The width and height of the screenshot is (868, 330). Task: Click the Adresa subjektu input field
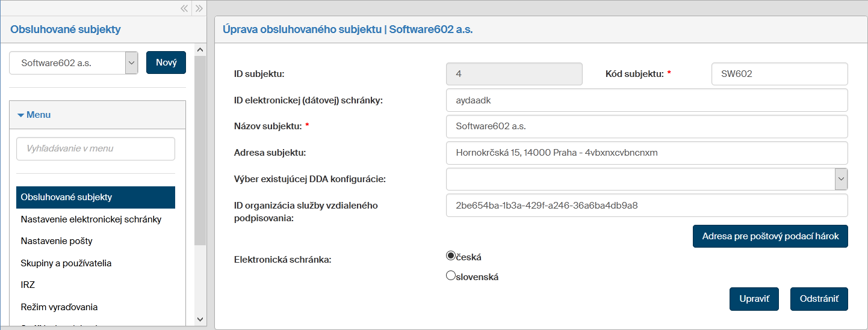[646, 153]
